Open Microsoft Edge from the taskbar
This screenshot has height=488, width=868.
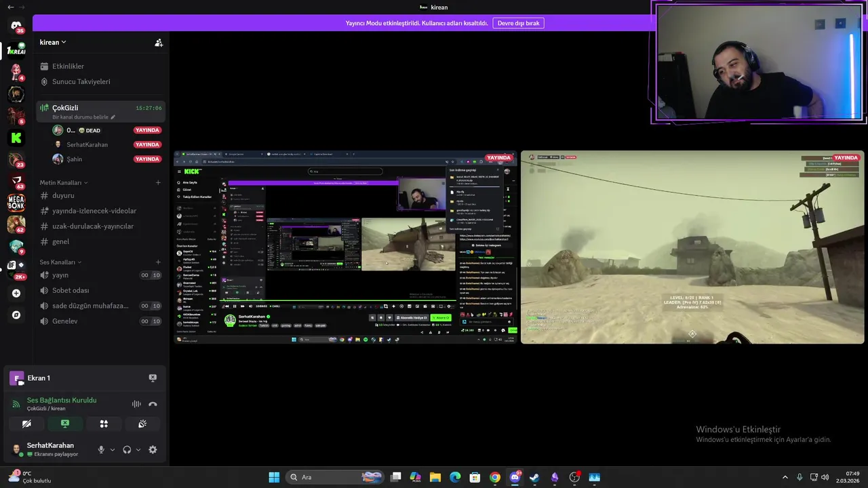[455, 477]
